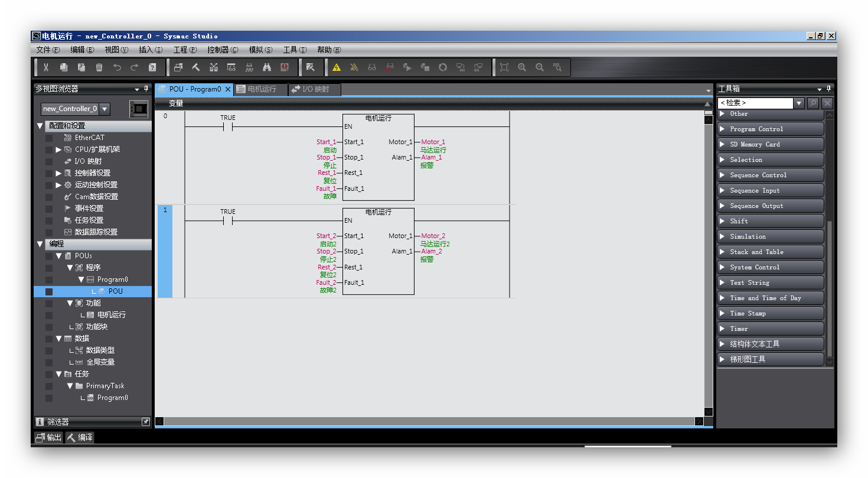
Task: Open the 控制器(C) menu
Action: 223,50
